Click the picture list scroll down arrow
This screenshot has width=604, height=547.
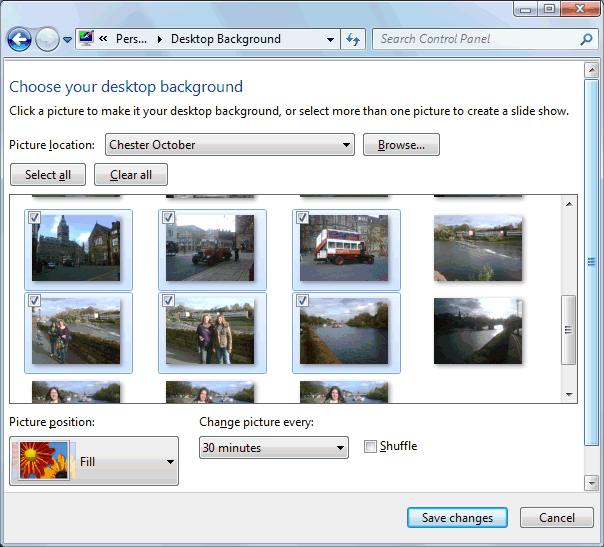pyautogui.click(x=569, y=395)
